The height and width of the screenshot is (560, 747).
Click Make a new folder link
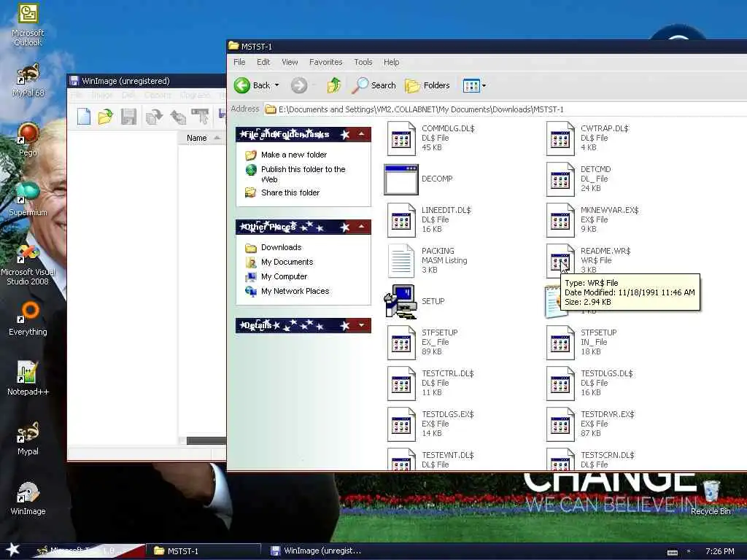click(x=293, y=155)
